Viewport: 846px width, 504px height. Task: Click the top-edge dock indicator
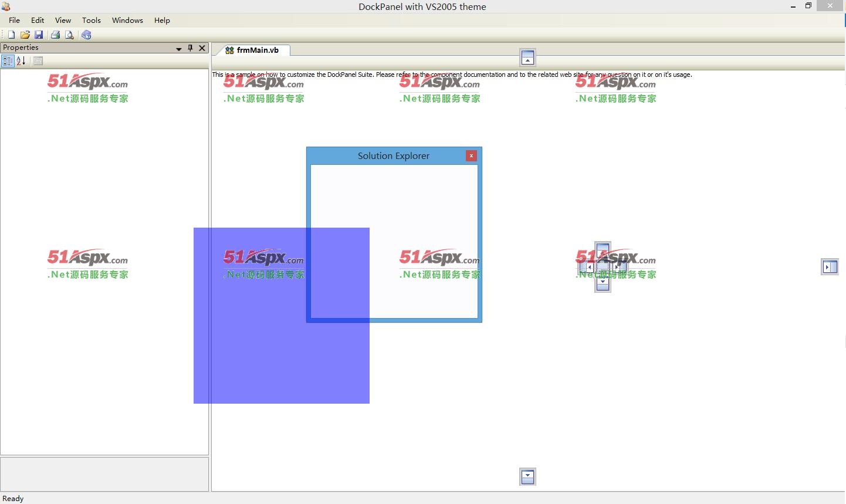click(x=527, y=57)
